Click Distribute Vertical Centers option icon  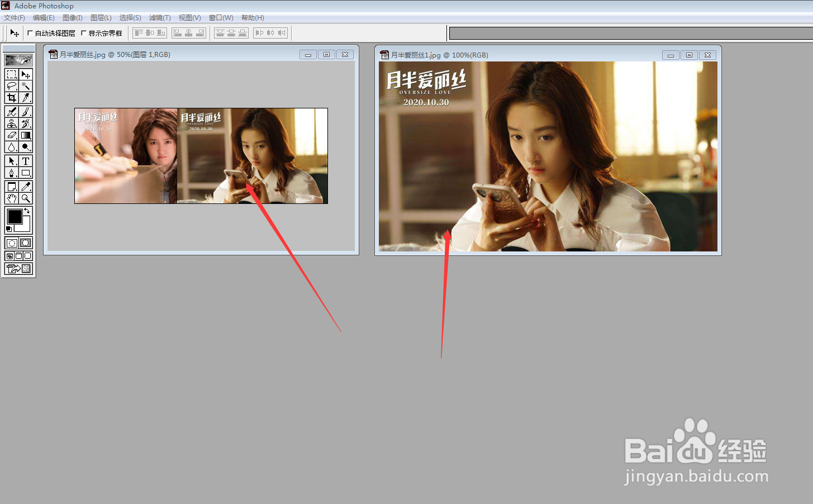(231, 33)
